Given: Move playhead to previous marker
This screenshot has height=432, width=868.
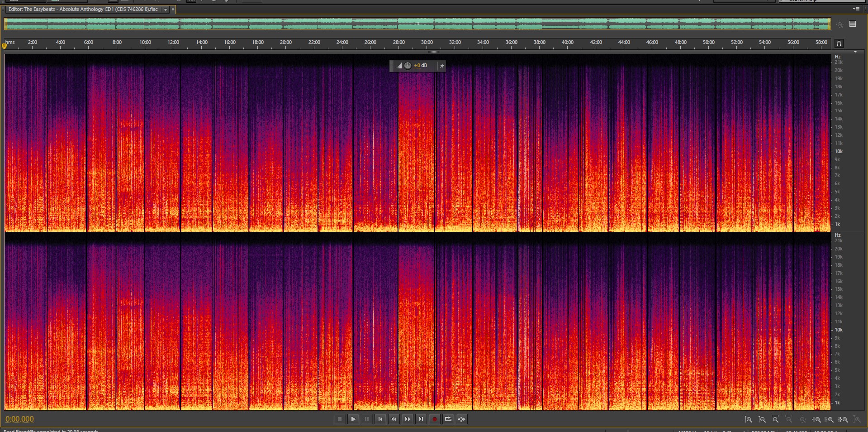Looking at the screenshot, I should tap(380, 419).
